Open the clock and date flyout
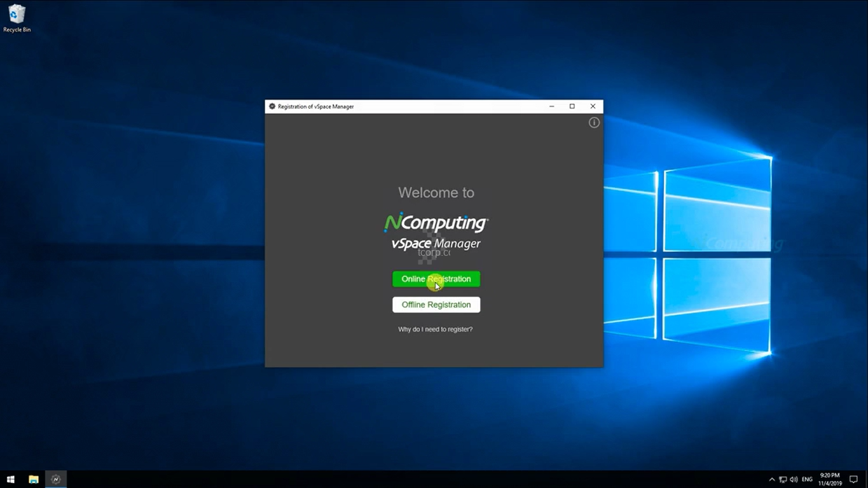This screenshot has width=868, height=488. click(830, 479)
